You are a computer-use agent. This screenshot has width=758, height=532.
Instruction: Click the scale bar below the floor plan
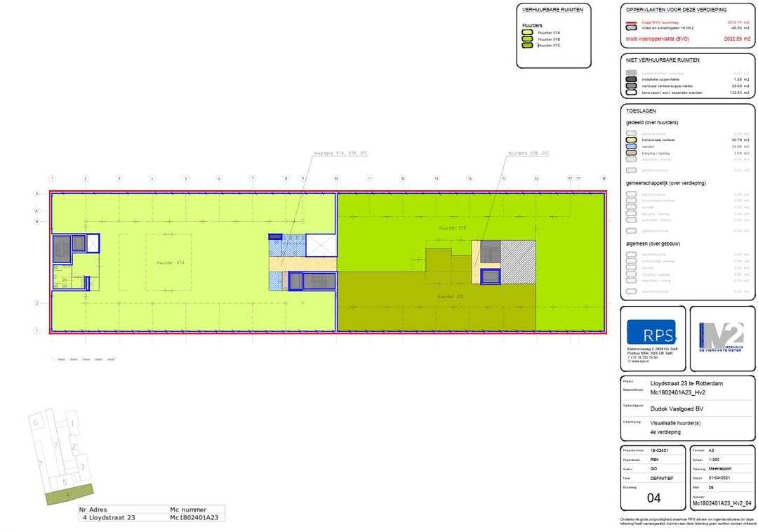[x=84, y=359]
